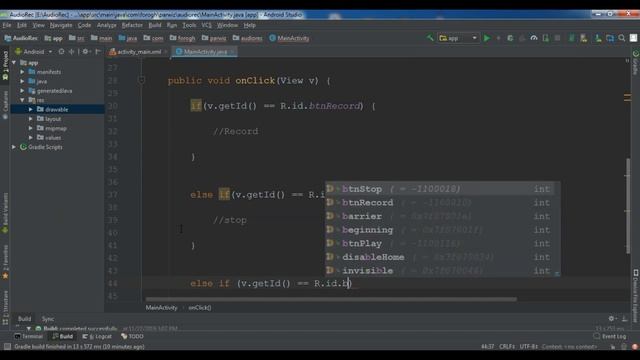This screenshot has width=640, height=360.
Task: Click the MainActivity breadcrumb in navigation bar
Action: (289, 38)
